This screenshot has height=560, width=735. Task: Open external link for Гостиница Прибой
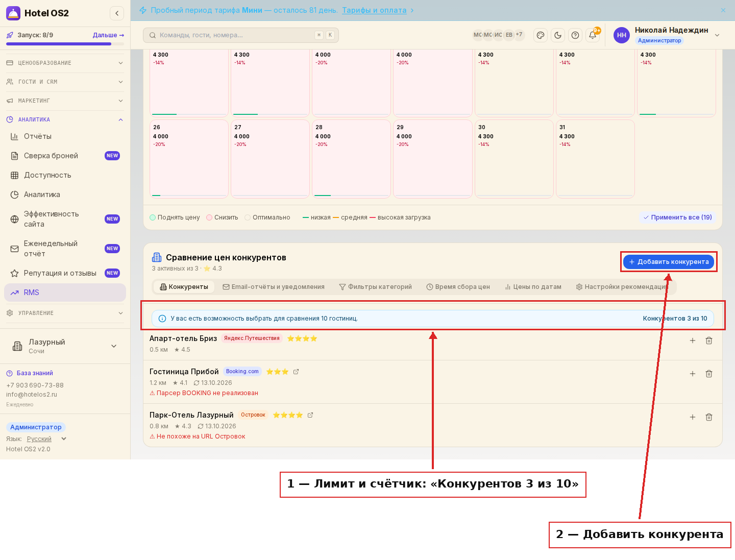pyautogui.click(x=296, y=372)
